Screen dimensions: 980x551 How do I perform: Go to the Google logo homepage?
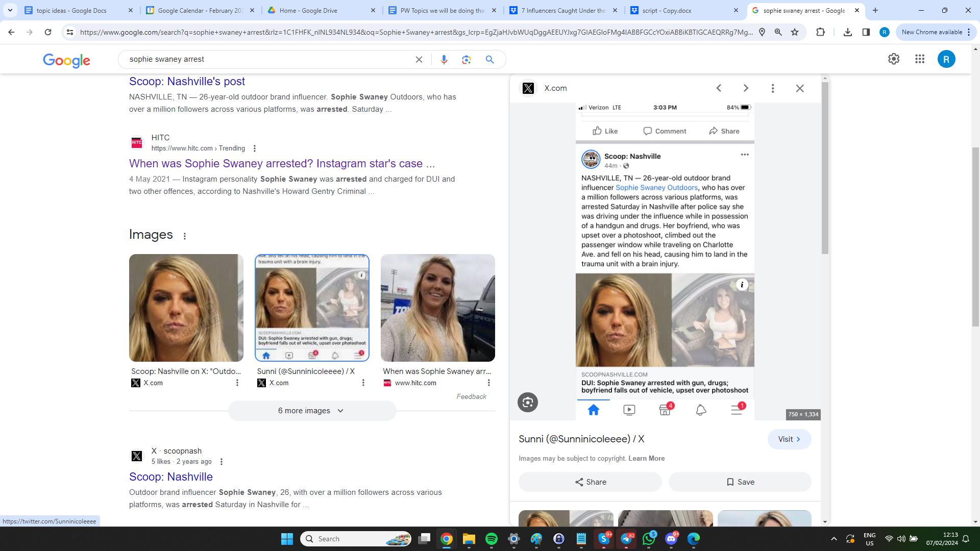(67, 61)
